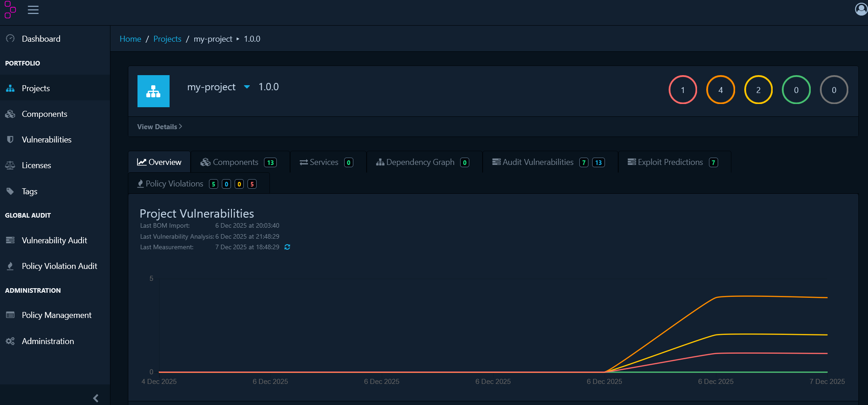Click the Services count badge 0
Screen dimensions: 868x405
(349, 163)
